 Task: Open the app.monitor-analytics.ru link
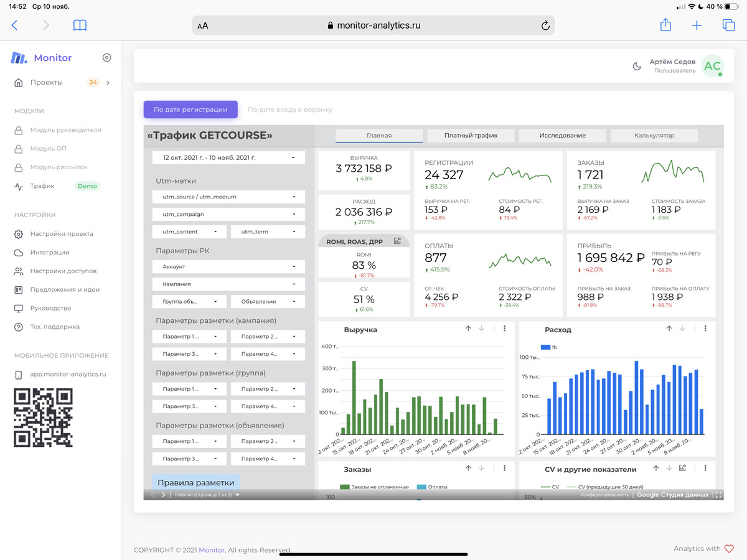coord(68,375)
